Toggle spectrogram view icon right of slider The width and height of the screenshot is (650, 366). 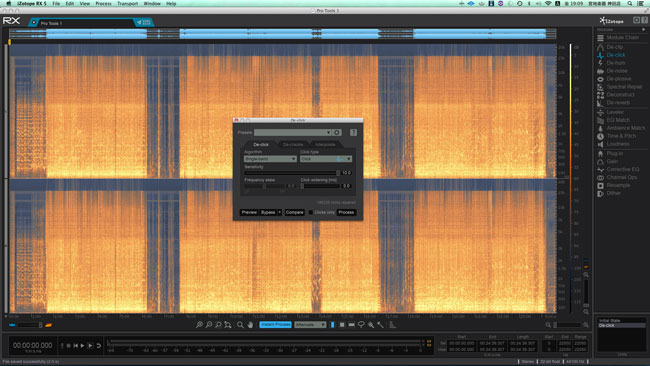(x=49, y=325)
